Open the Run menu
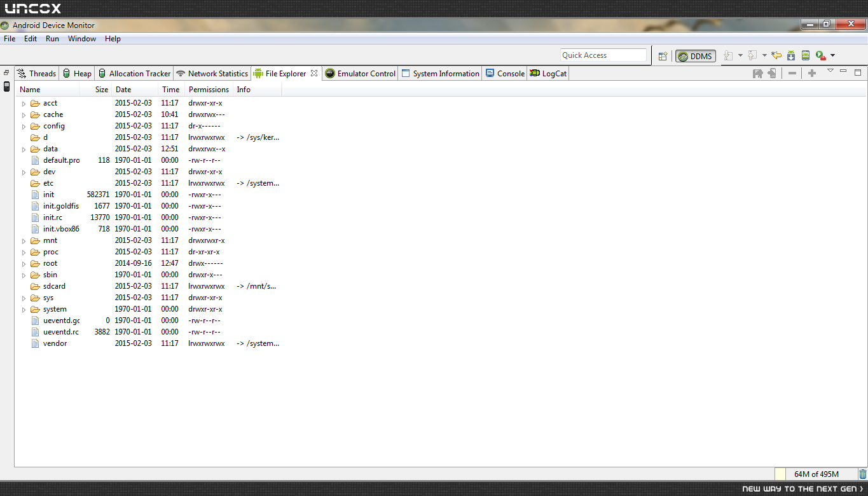Screen dimensions: 868x496 [52, 39]
